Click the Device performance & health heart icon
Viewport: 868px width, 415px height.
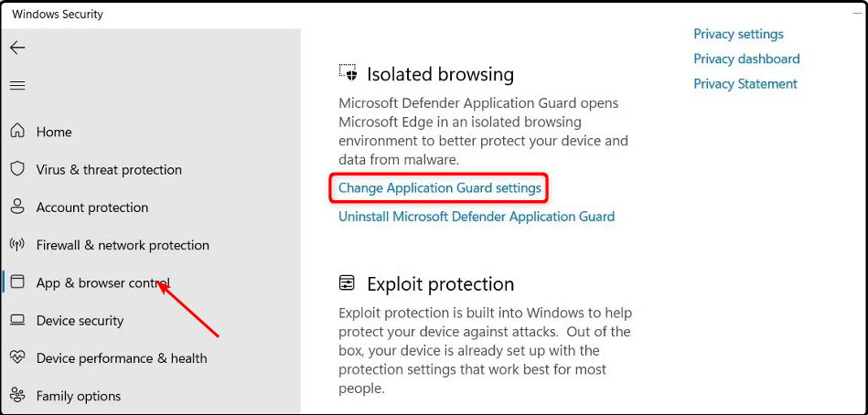pyautogui.click(x=17, y=358)
